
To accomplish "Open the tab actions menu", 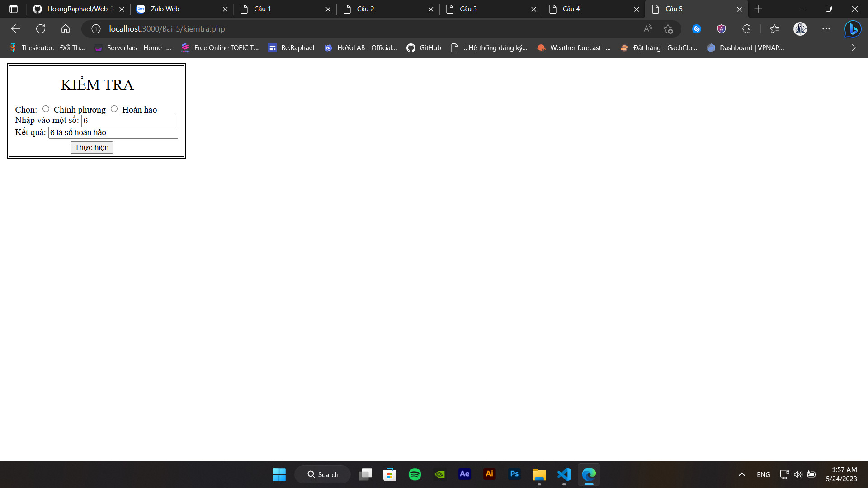I will point(14,9).
